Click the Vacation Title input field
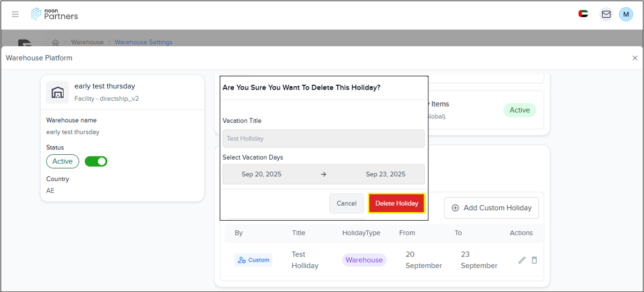This screenshot has width=644, height=292. click(323, 139)
